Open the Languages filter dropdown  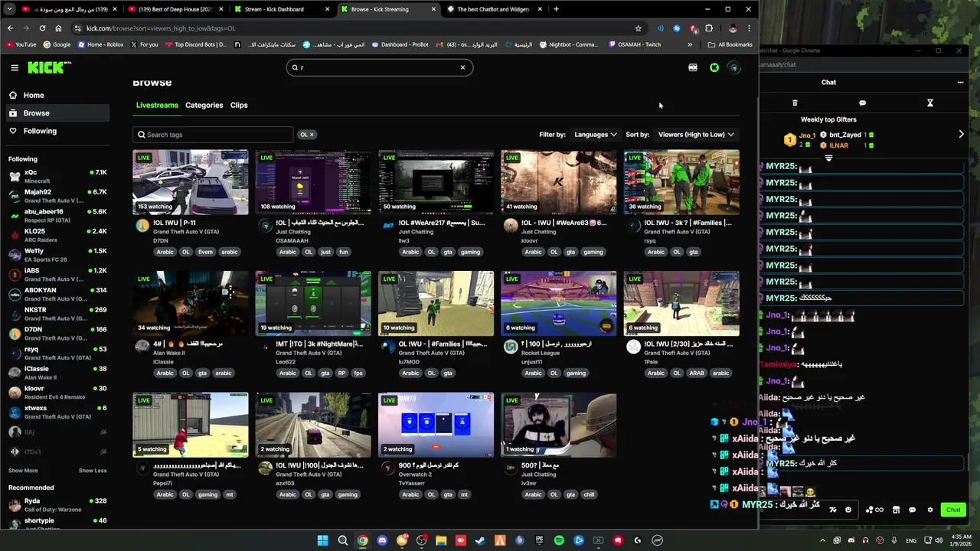point(596,135)
